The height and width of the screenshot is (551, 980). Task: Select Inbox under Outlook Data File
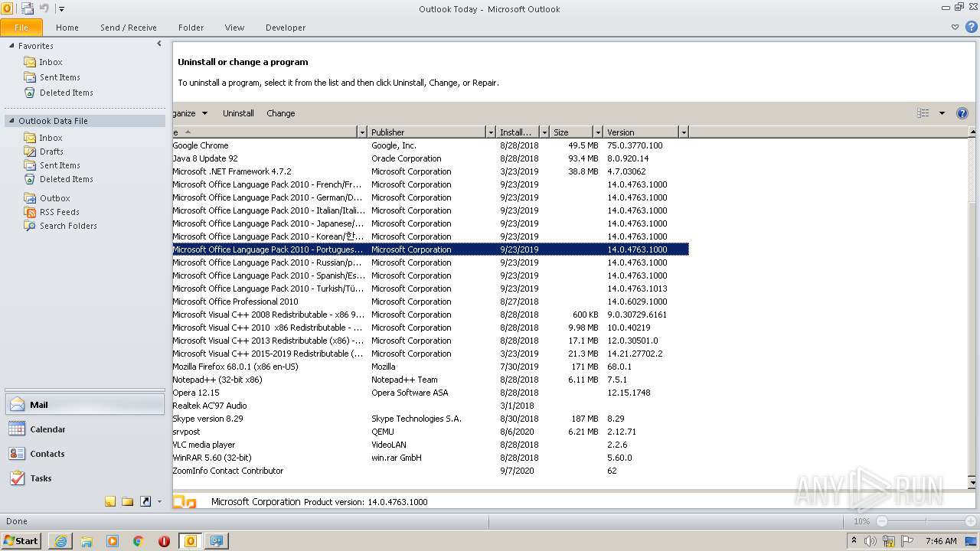click(51, 138)
